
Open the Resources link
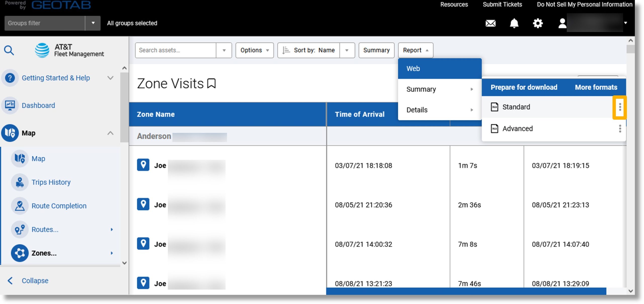pyautogui.click(x=454, y=5)
